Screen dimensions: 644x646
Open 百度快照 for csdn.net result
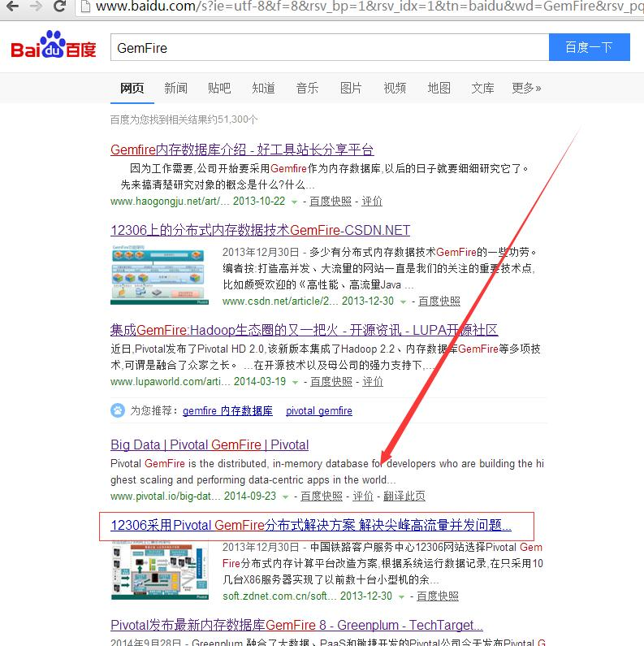[x=439, y=301]
